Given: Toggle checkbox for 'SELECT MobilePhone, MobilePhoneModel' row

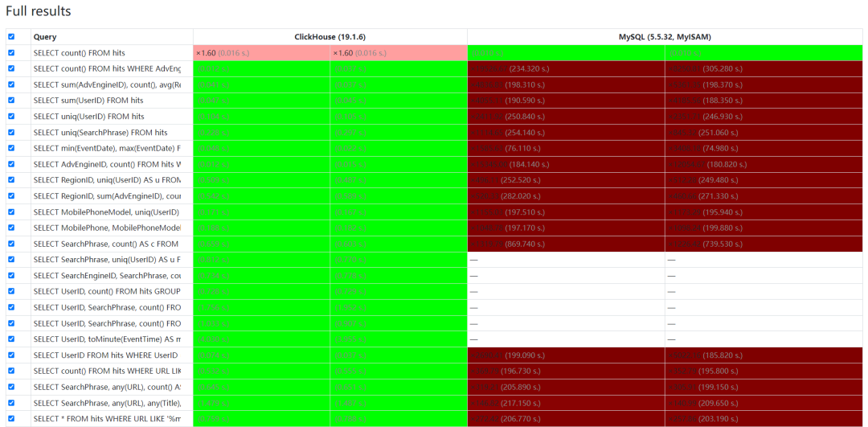Looking at the screenshot, I should click(x=11, y=228).
